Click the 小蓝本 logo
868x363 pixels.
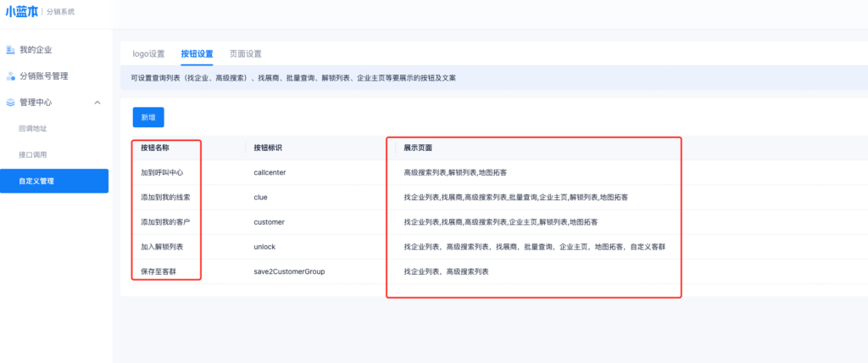21,12
